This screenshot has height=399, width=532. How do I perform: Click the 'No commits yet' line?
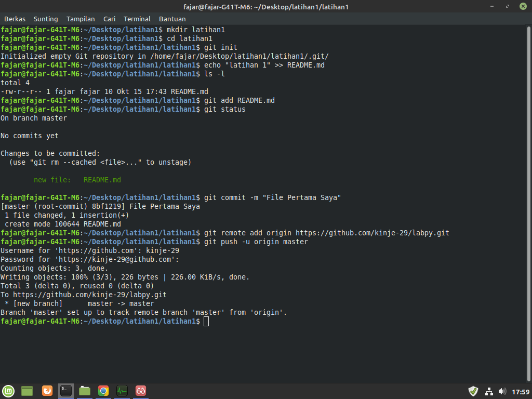click(30, 136)
